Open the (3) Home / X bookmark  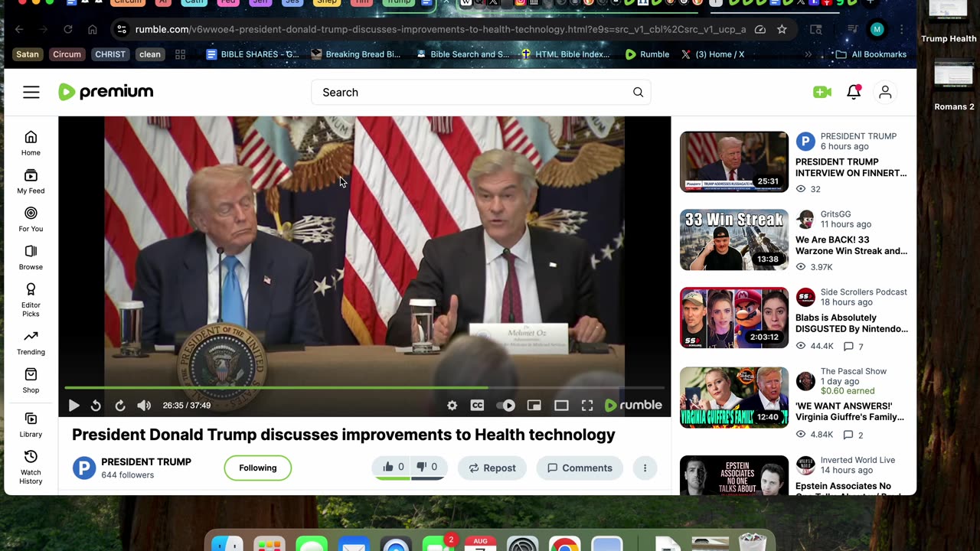[712, 54]
